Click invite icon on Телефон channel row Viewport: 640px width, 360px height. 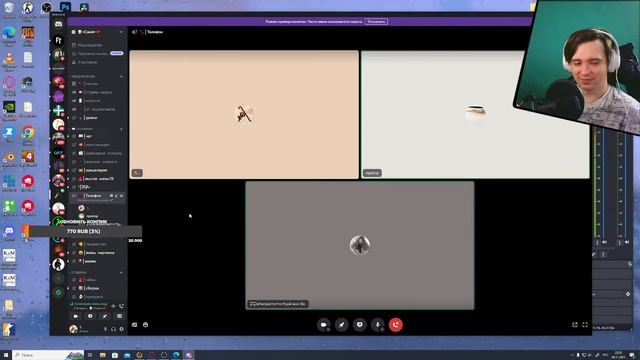click(x=116, y=196)
